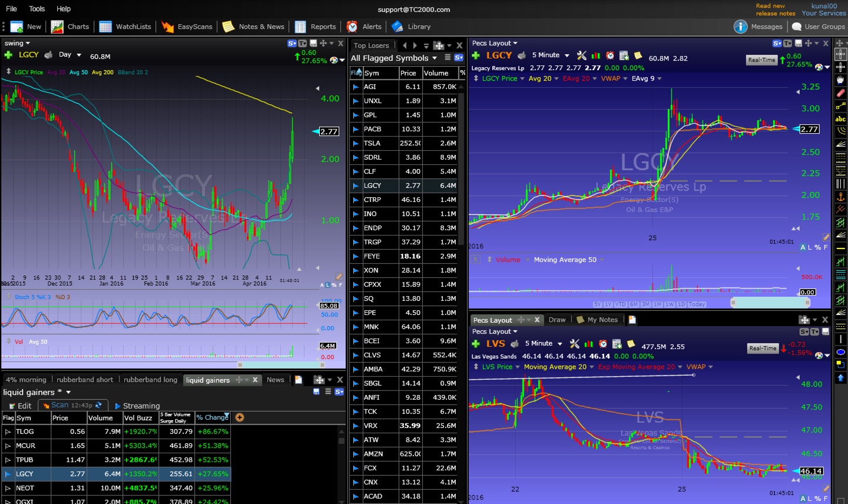This screenshot has height=504, width=848.
Task: Switch to rubberband short tab
Action: pos(85,380)
